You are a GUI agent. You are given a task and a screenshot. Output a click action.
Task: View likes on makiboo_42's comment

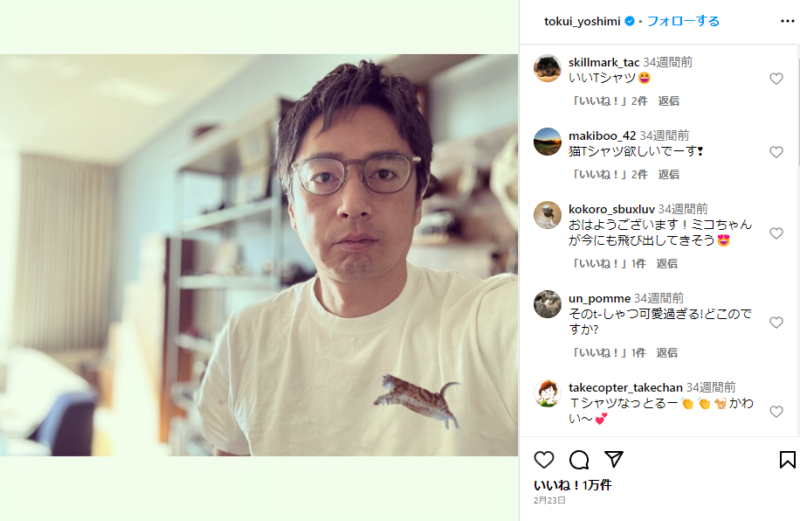click(609, 175)
